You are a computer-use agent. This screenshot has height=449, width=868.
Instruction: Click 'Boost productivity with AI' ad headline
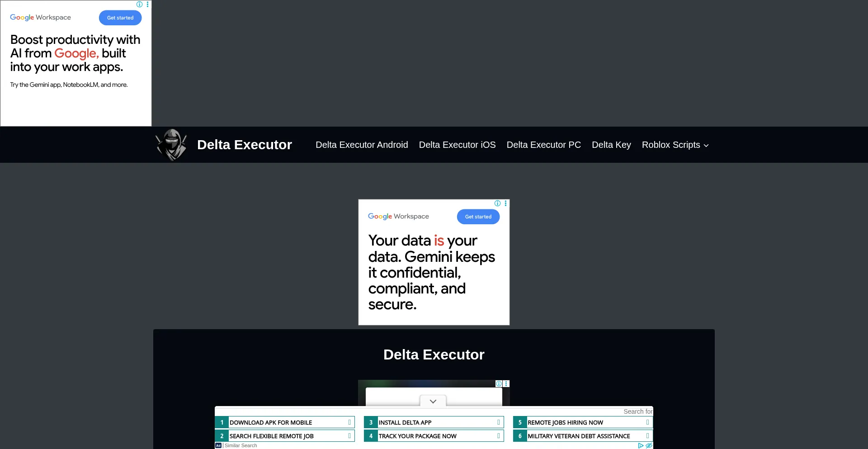click(75, 53)
